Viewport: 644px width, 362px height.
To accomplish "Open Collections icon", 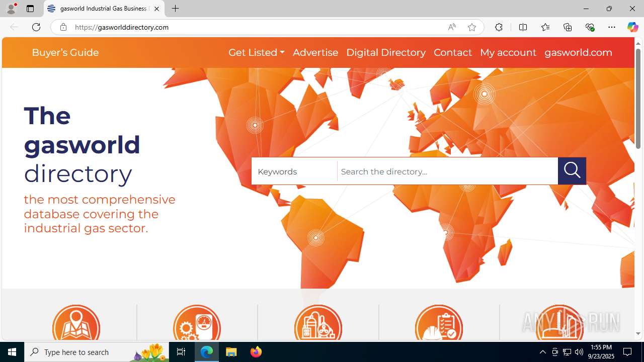I will pos(568,27).
